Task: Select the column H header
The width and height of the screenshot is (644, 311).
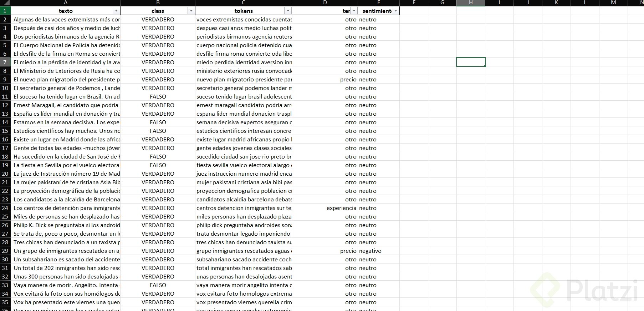Action: (471, 3)
